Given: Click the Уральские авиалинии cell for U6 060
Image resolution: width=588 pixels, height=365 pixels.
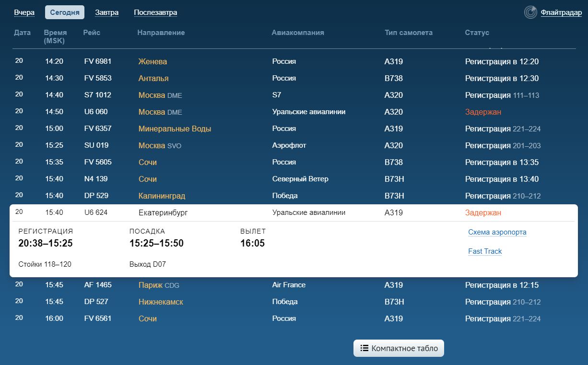Looking at the screenshot, I should click(x=309, y=112).
